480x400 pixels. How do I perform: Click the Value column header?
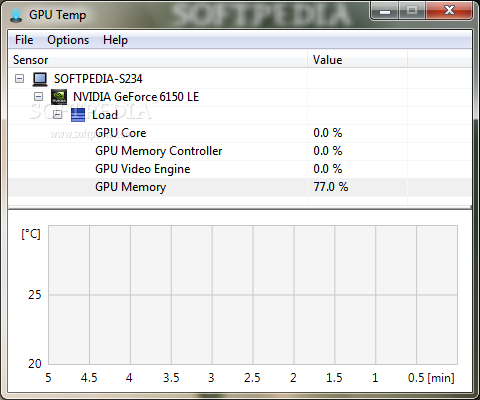357,60
